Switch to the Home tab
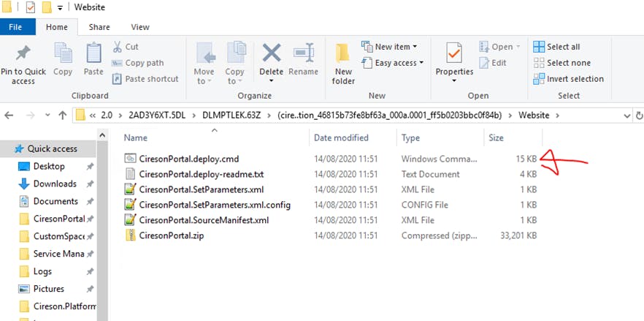 pos(57,27)
